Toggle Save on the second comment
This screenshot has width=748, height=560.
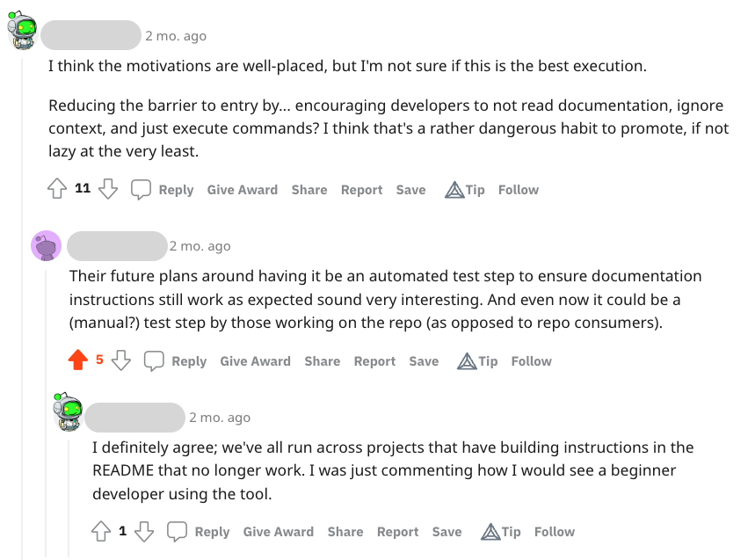[423, 360]
